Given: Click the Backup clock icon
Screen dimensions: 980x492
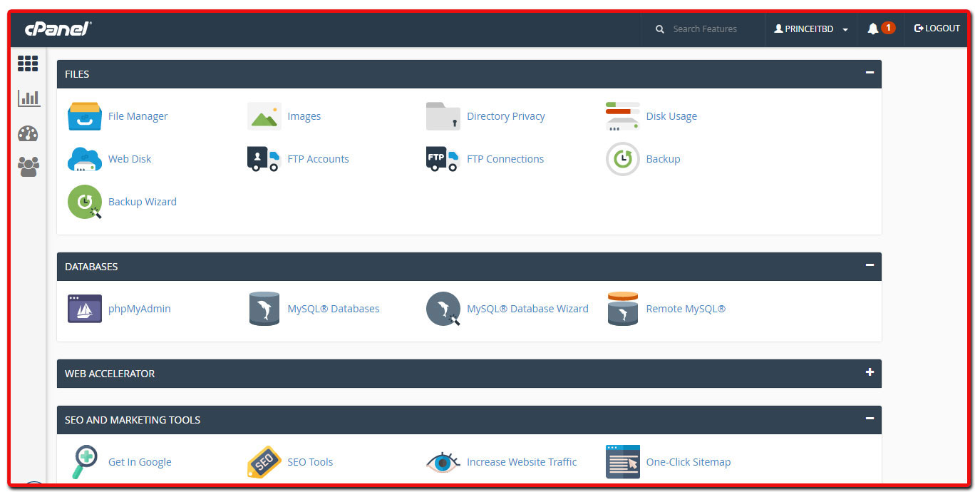Looking at the screenshot, I should [623, 159].
